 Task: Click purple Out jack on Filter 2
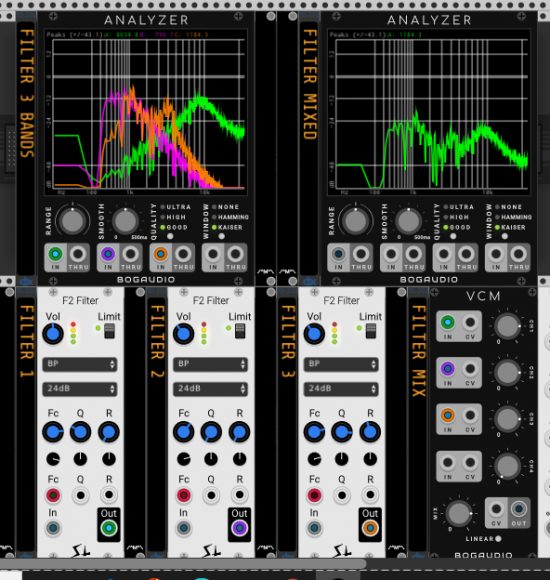tap(239, 528)
